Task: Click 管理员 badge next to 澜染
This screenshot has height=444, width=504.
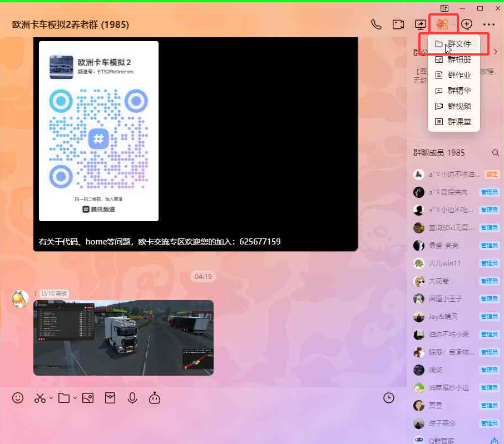Action: 490,370
